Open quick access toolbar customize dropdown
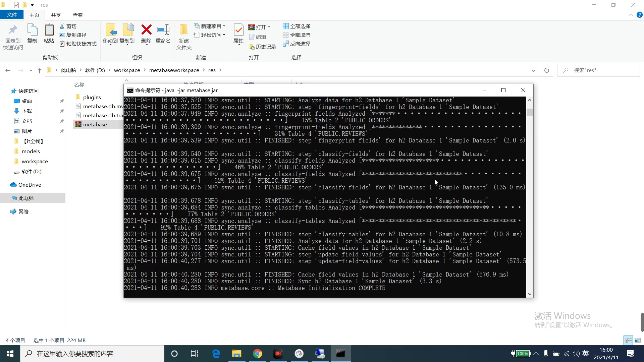 click(32, 5)
